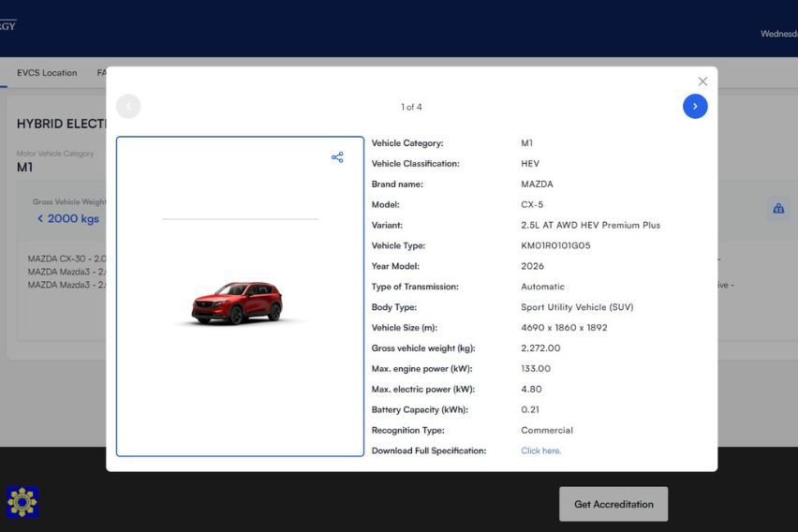Image resolution: width=798 pixels, height=532 pixels.
Task: Click the sun emblem logo in footer
Action: pyautogui.click(x=22, y=502)
